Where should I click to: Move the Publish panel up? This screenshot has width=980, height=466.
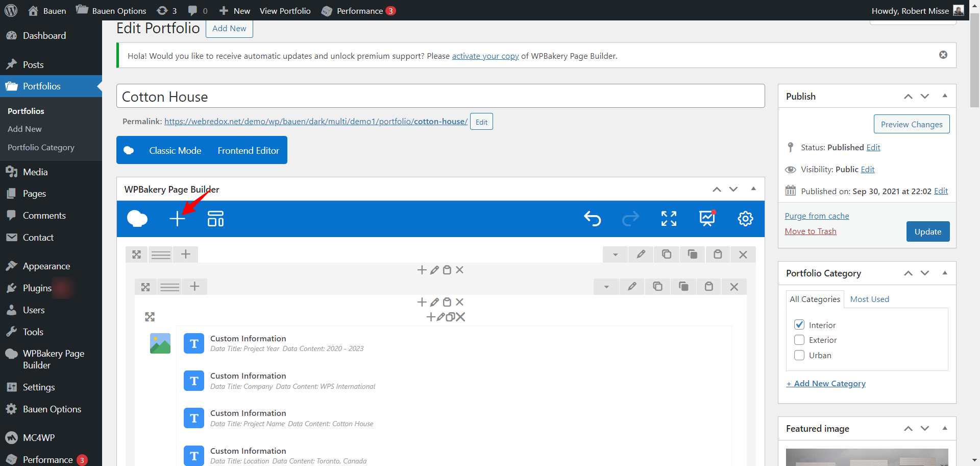(x=908, y=96)
